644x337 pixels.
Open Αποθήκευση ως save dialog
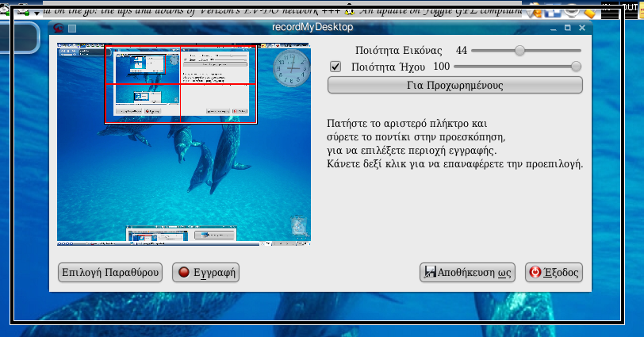467,273
